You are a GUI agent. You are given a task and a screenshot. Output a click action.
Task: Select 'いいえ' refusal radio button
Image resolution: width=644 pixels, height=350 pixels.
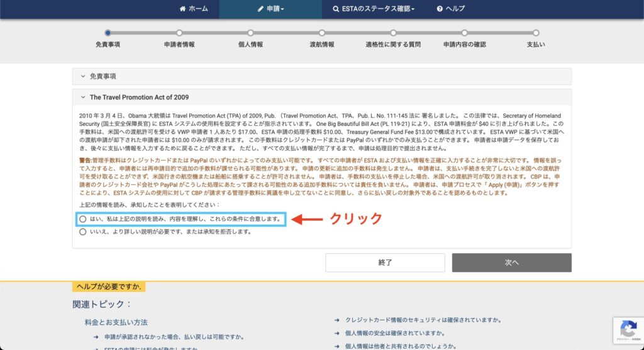point(83,232)
